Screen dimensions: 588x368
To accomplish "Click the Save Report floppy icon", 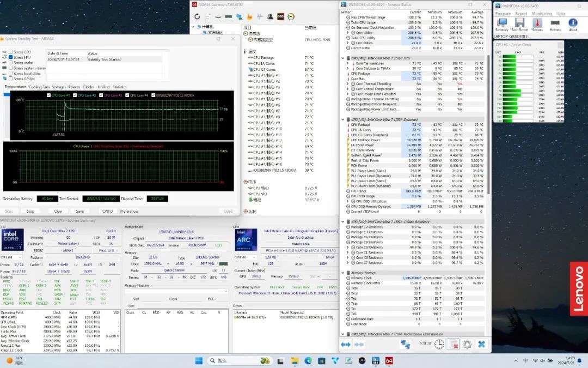I will point(519,23).
